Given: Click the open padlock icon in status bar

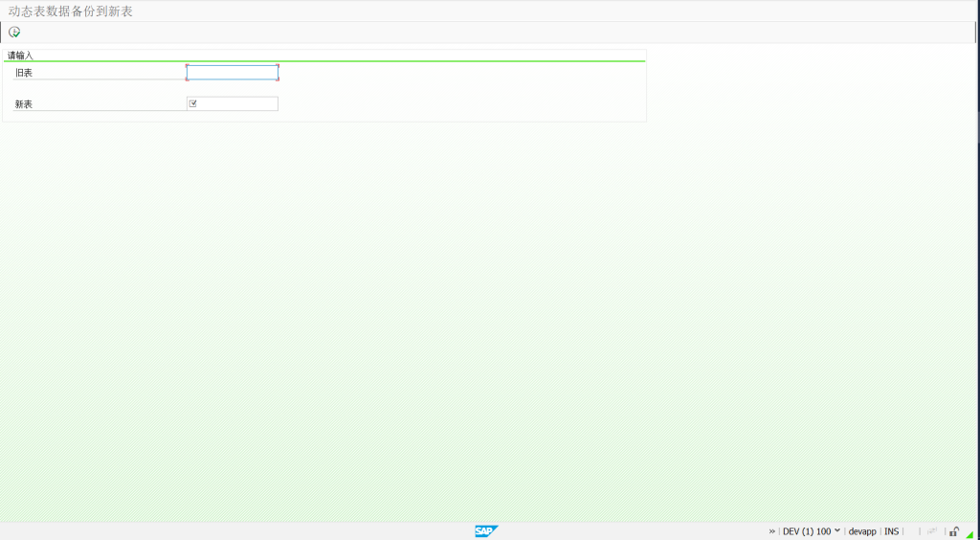Looking at the screenshot, I should click(x=953, y=531).
